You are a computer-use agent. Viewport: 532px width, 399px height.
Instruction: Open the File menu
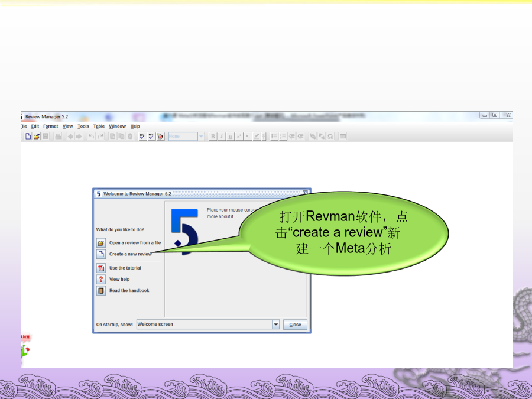tap(24, 126)
